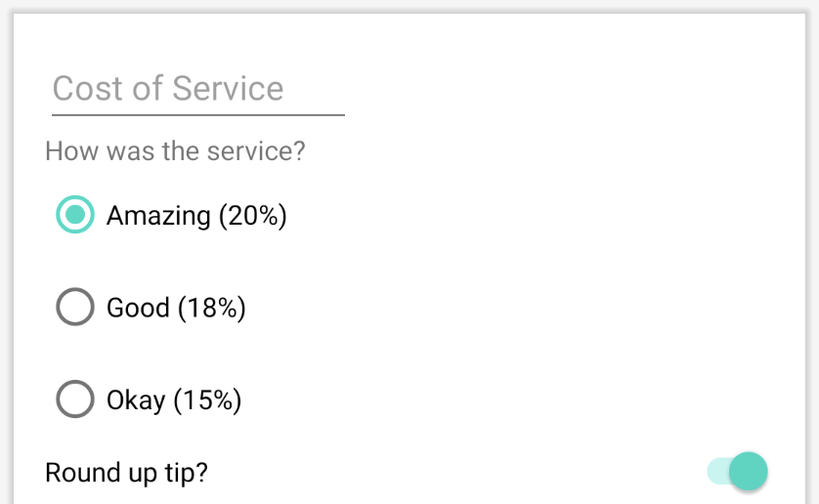Click the "Okay (15%)" label text

point(174,399)
